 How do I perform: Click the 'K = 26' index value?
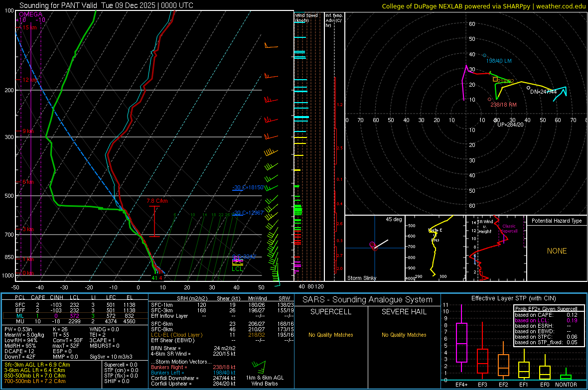[x=60, y=329]
